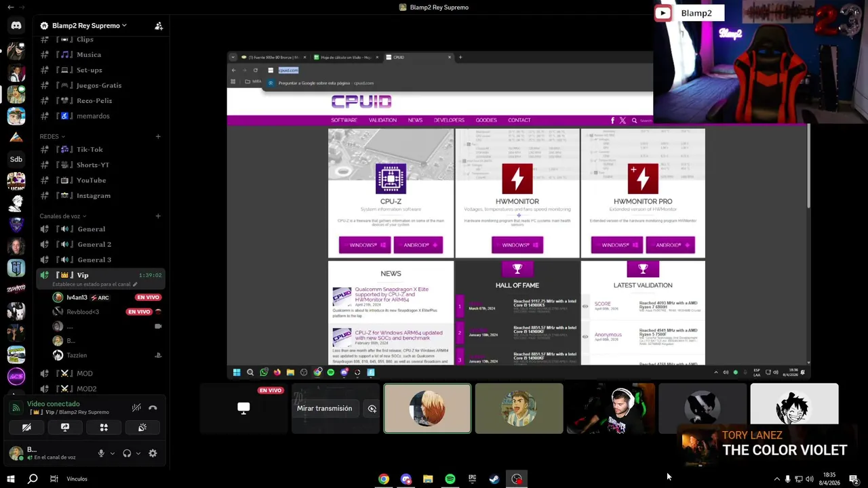Collapse the Canales de voz category
The image size is (868, 488).
tap(62, 216)
